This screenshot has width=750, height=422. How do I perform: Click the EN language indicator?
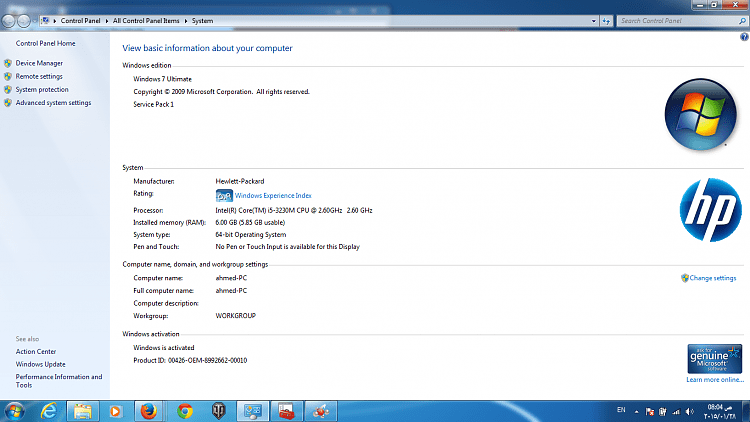(621, 410)
